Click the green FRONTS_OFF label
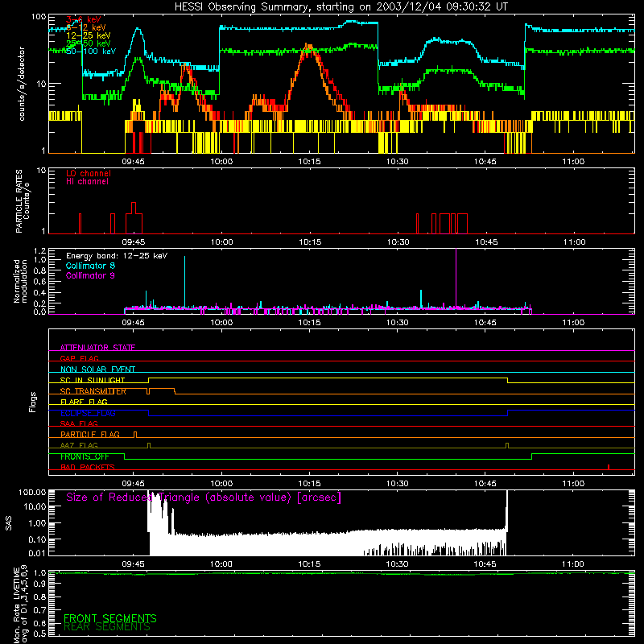Image resolution: width=644 pixels, height=644 pixels. pos(85,456)
